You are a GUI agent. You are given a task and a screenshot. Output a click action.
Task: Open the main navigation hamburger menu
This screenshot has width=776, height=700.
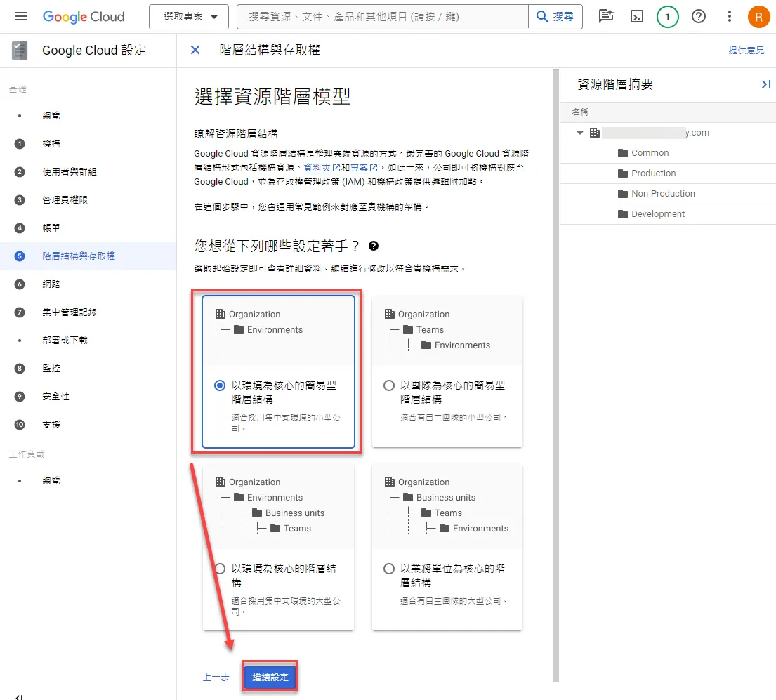click(21, 16)
